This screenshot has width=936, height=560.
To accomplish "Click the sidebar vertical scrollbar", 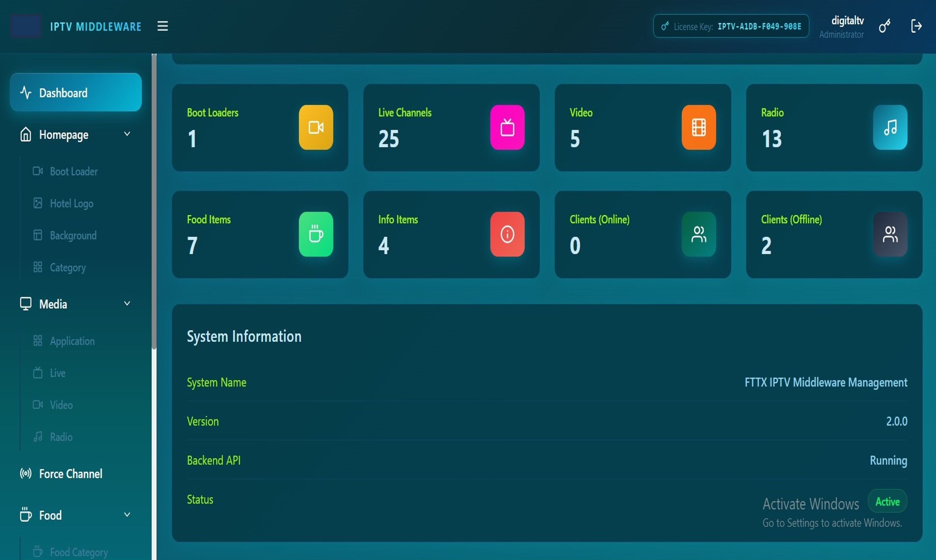I will pos(154,202).
